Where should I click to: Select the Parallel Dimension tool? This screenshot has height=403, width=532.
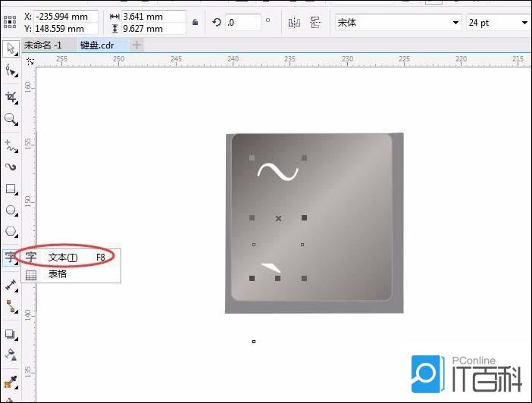11,286
